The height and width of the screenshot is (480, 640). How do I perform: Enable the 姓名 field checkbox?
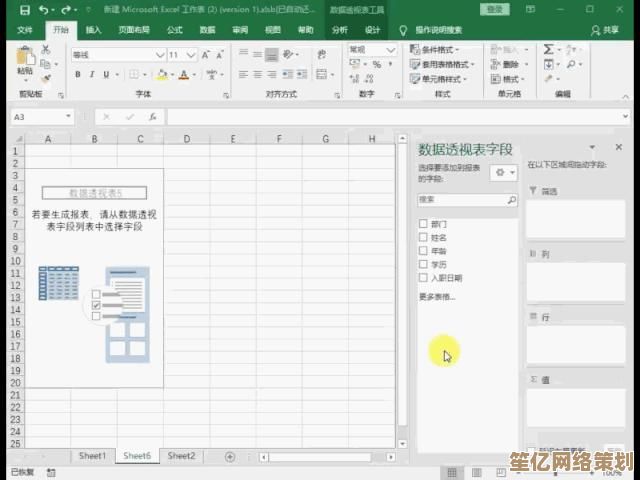coord(424,238)
